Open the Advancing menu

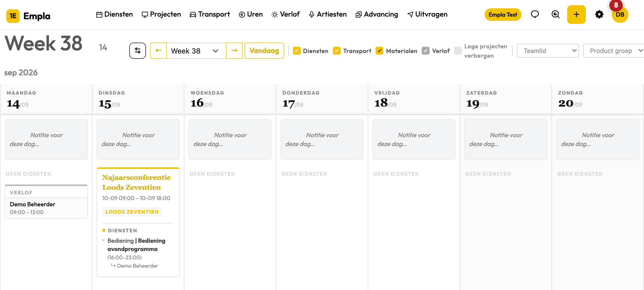tap(377, 14)
